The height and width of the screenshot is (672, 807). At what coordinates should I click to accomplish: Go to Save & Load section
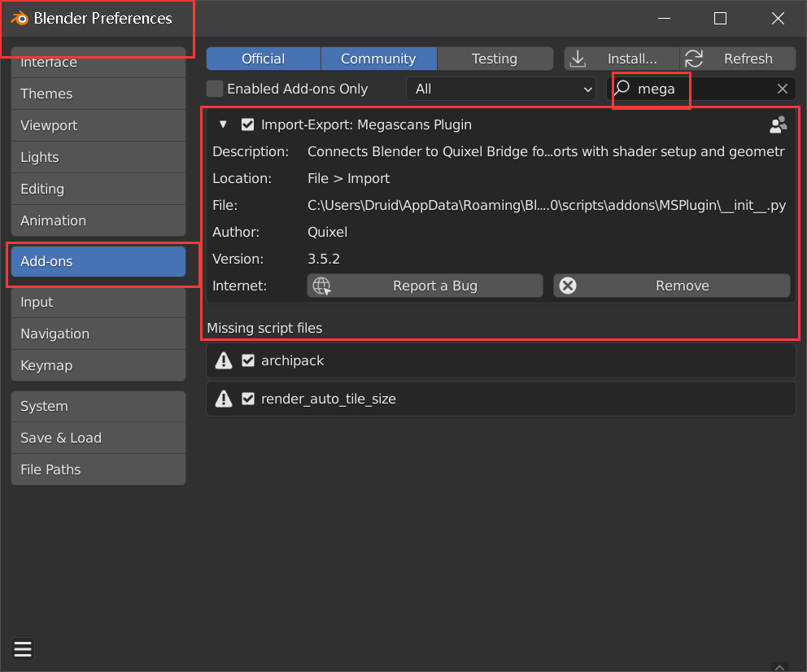pyautogui.click(x=98, y=438)
